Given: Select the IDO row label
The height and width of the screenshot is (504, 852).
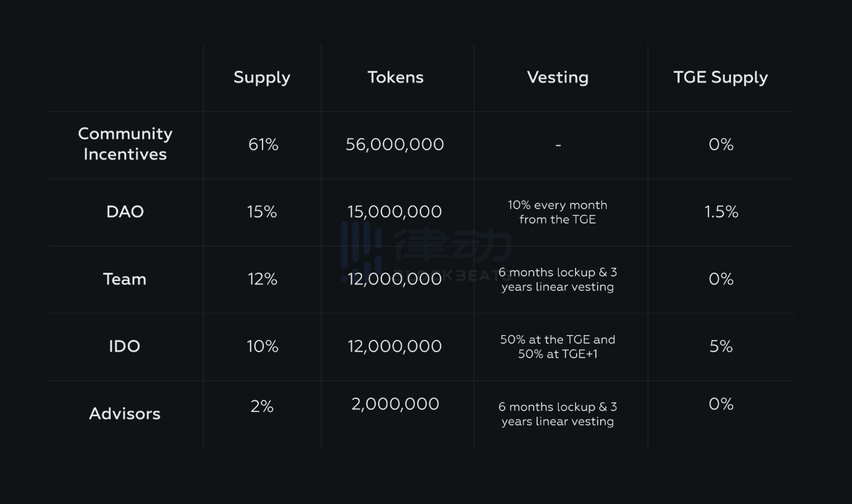Looking at the screenshot, I should click(x=124, y=346).
